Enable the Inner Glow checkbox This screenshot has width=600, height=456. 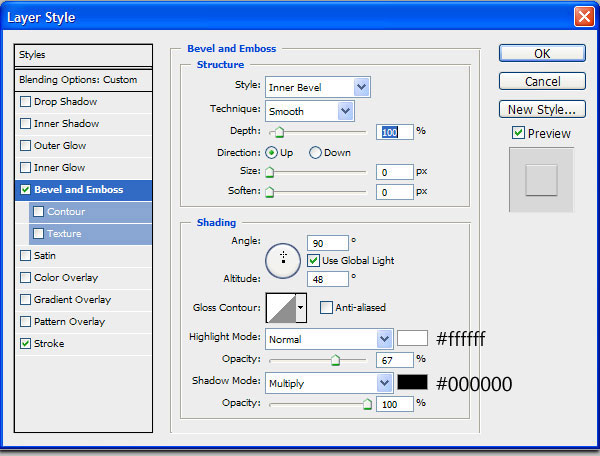click(x=25, y=168)
